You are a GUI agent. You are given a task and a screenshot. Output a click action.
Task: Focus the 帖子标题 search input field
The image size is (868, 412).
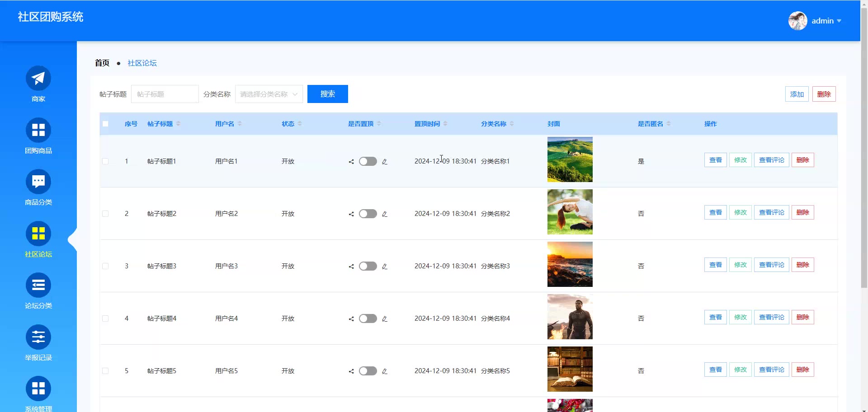(x=165, y=94)
